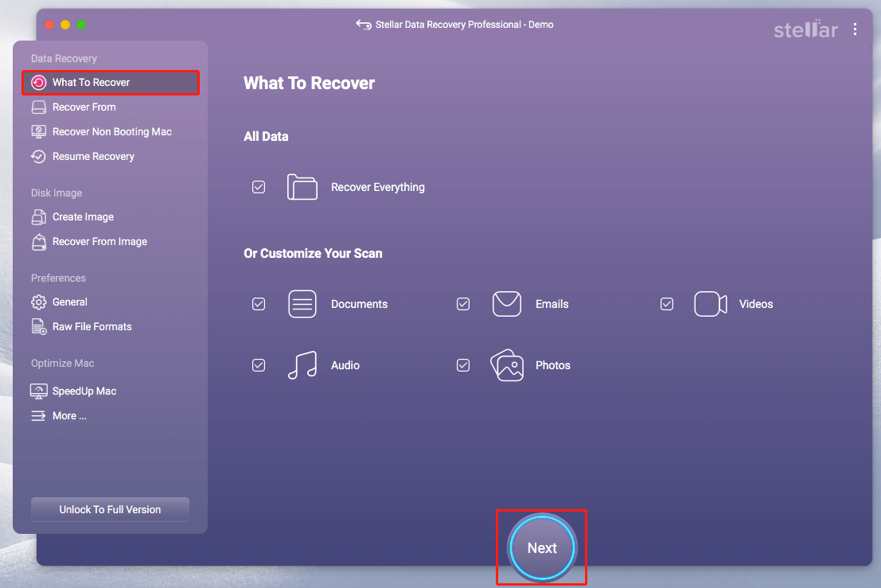
Task: Click the Next button
Action: [x=542, y=548]
